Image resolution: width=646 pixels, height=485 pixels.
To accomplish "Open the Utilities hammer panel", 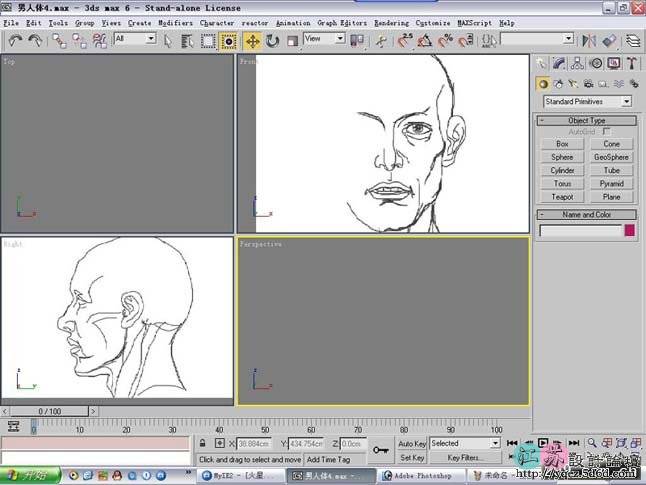I will click(x=632, y=64).
